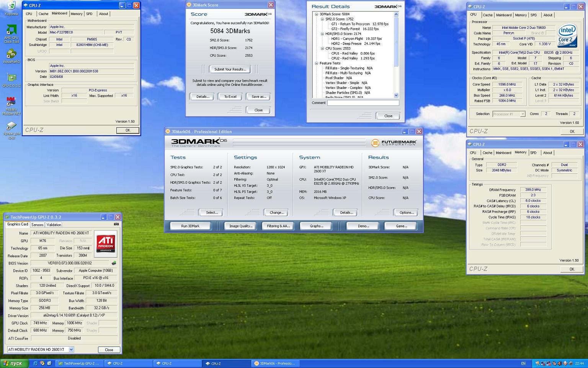Click the dragged selection thumb in Result Details scrollbar
This screenshot has height=368, width=588.
396,41
